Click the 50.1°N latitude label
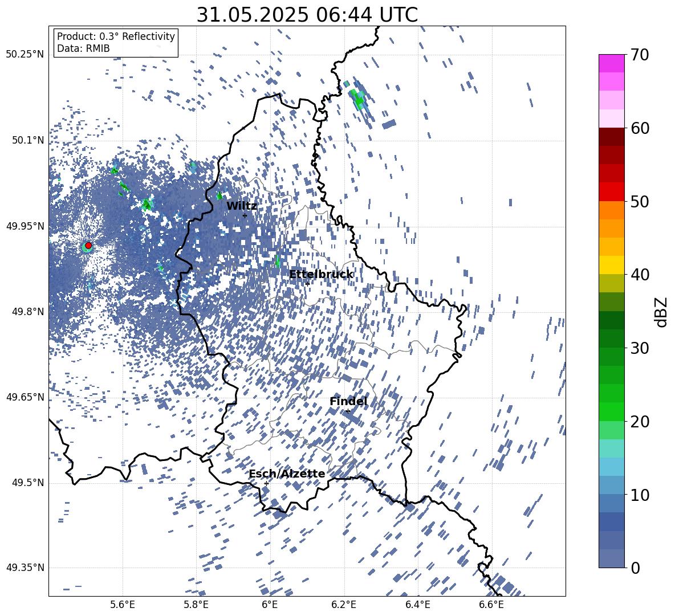The height and width of the screenshot is (616, 675). (27, 140)
